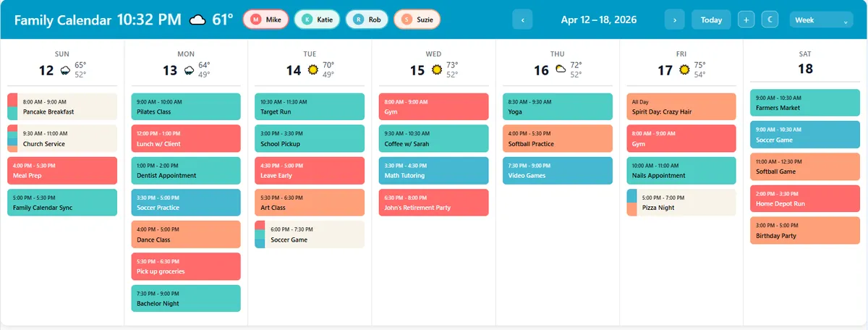Open the Video Games event
The image size is (868, 330).
[x=558, y=170]
